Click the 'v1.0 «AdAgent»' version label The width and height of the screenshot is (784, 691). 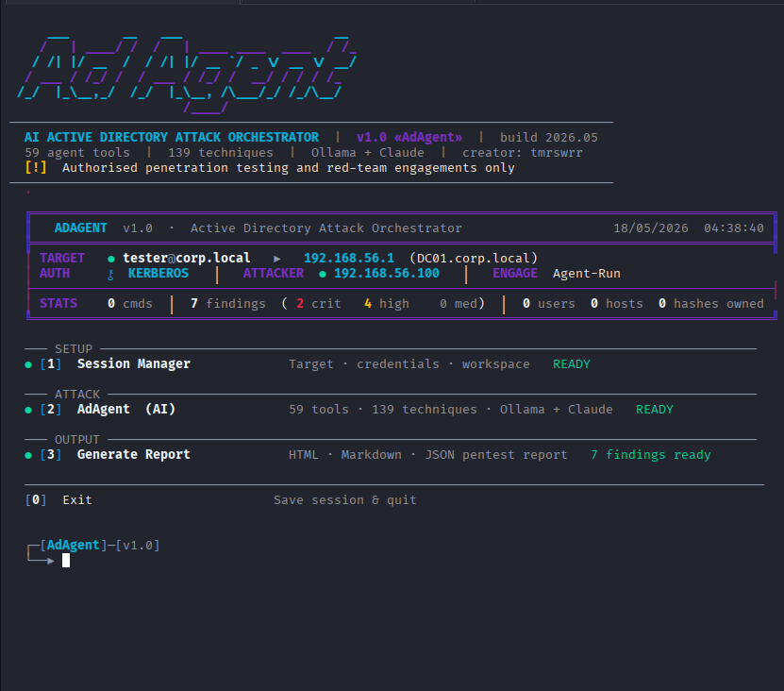[x=409, y=137]
